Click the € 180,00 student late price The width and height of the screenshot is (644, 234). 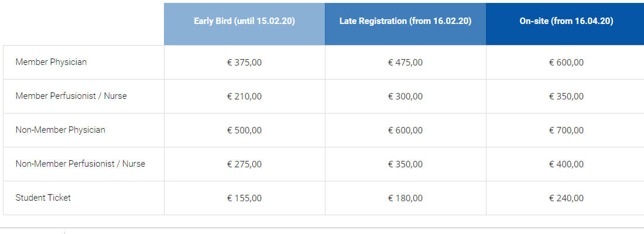click(405, 198)
